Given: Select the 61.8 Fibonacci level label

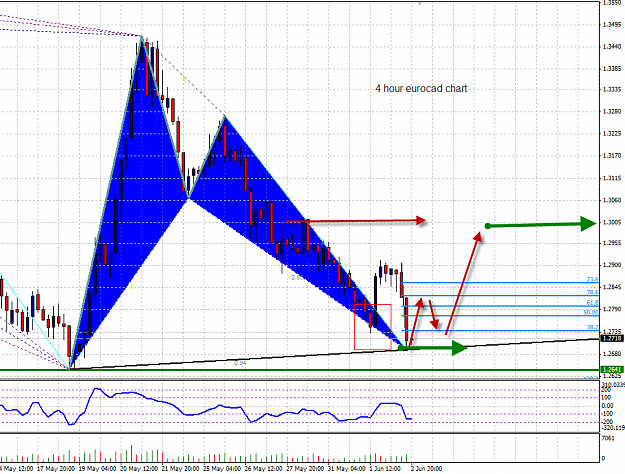Looking at the screenshot, I should click(x=592, y=303).
